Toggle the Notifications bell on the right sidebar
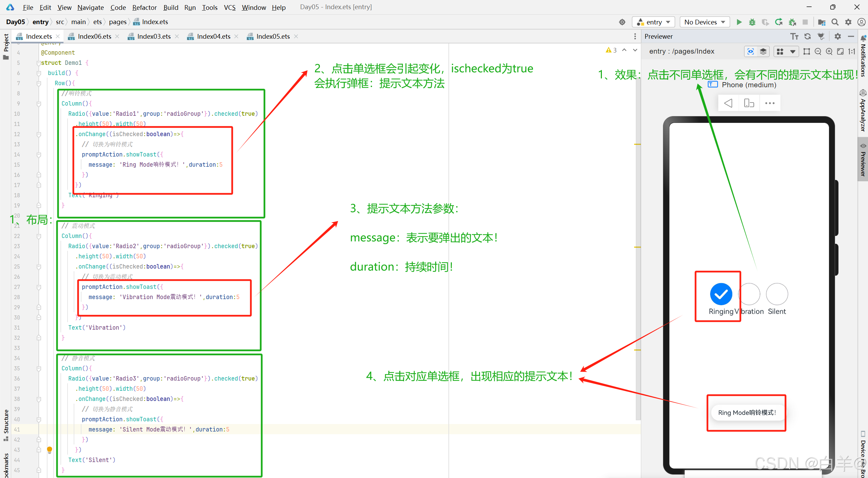This screenshot has width=868, height=478. (x=863, y=38)
